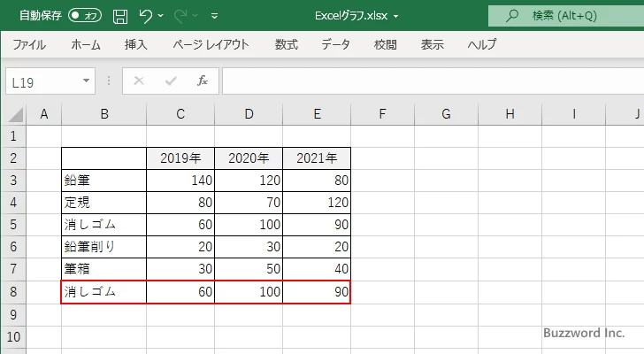
Task: Click the 消しゴム cell in row 5
Action: (104, 225)
